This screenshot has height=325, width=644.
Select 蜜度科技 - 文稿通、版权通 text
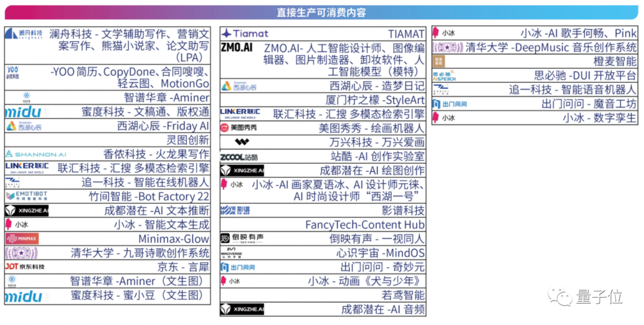[145, 112]
